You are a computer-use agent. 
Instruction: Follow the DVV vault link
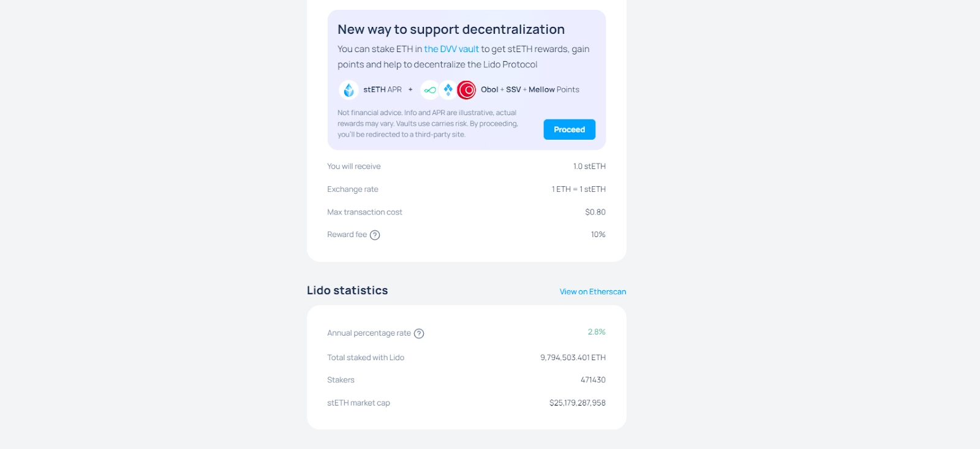[451, 49]
